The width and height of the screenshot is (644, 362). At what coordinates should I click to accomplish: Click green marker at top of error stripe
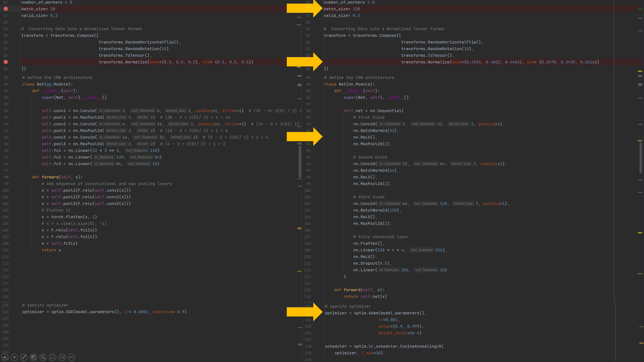click(640, 9)
